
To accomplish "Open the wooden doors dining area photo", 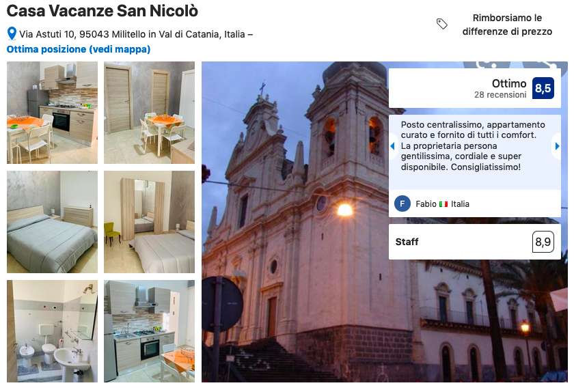I will (150, 113).
